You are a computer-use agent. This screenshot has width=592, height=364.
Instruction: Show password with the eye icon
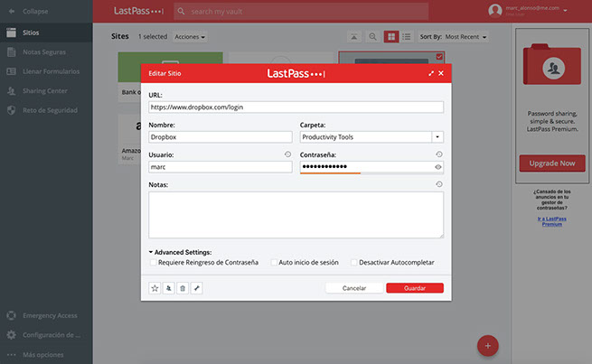(437, 167)
